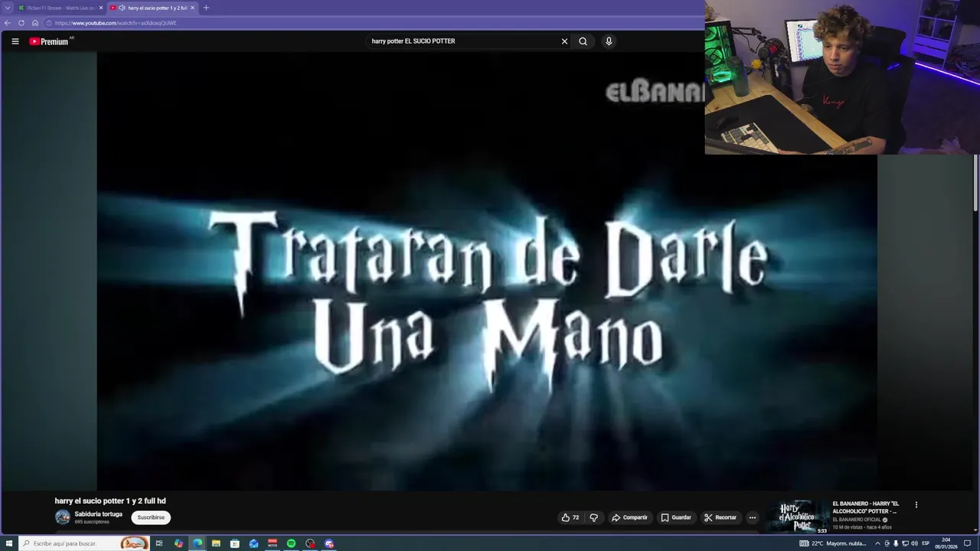This screenshot has height=551, width=980.
Task: Open Microsoft Edge taskbar icon
Action: click(x=198, y=543)
